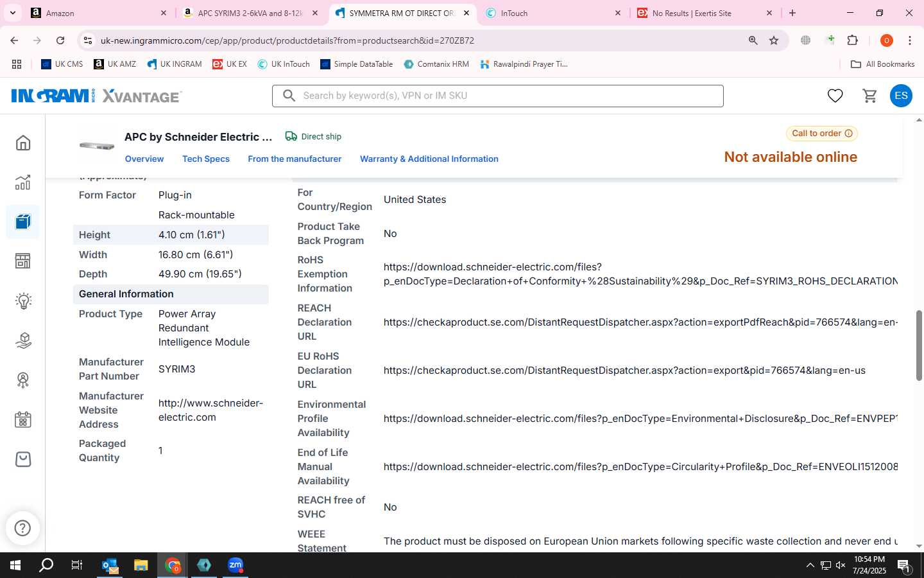Click the RoHS Exemption Information download URL
This screenshot has width=924, height=578.
coord(640,274)
